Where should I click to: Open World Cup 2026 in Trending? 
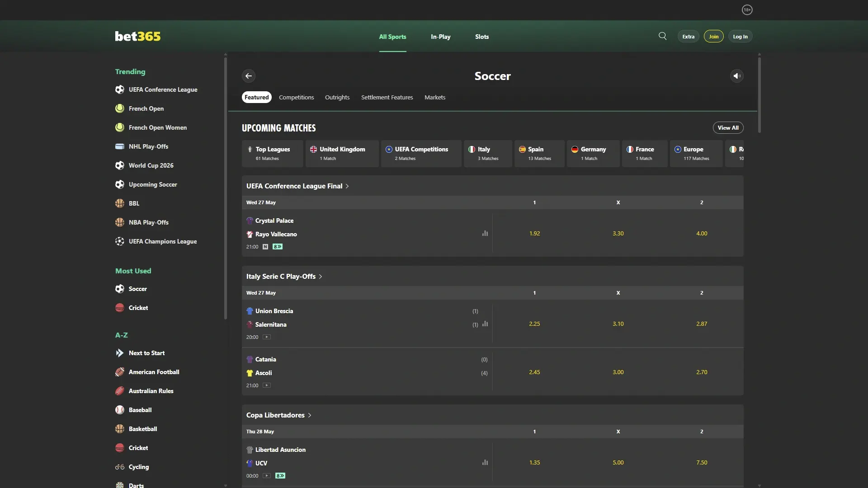pyautogui.click(x=144, y=165)
